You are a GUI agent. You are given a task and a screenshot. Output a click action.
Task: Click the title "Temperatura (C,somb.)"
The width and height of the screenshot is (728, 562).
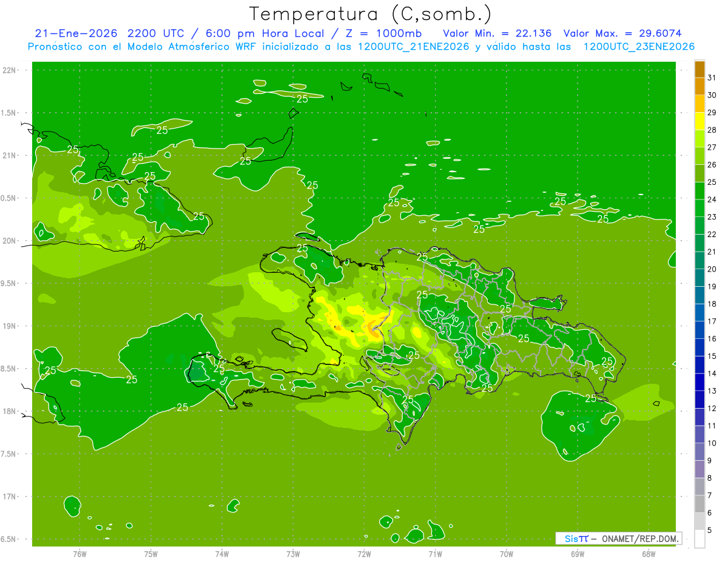click(371, 15)
